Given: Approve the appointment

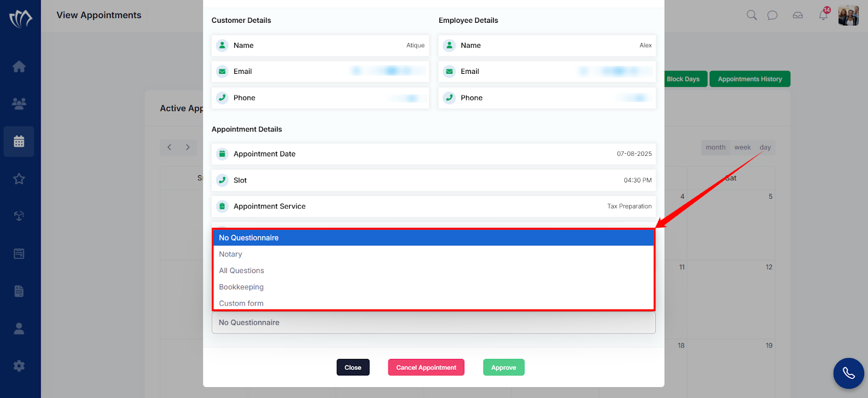Looking at the screenshot, I should (503, 368).
